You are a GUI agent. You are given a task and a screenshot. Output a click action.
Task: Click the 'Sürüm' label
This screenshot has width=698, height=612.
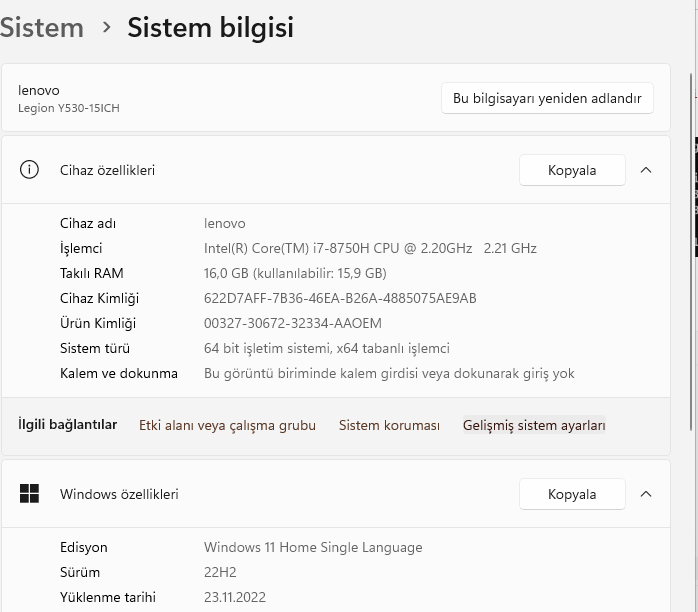point(80,572)
